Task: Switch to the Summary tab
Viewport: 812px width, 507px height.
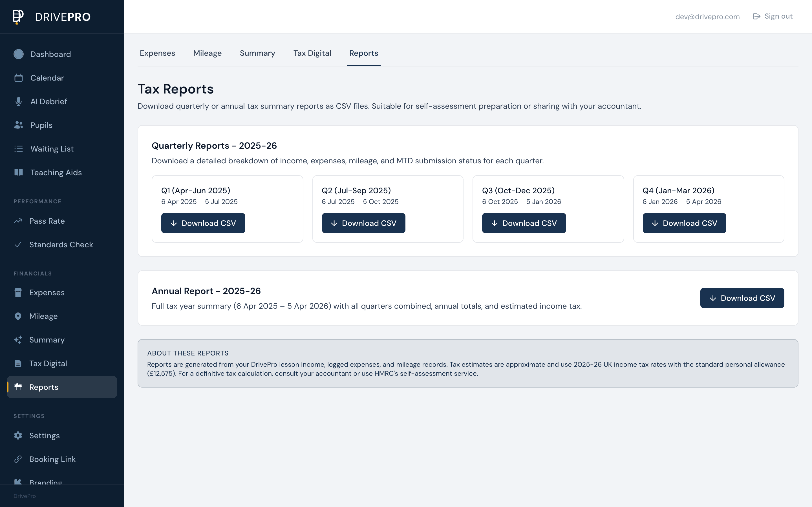Action: pyautogui.click(x=257, y=53)
